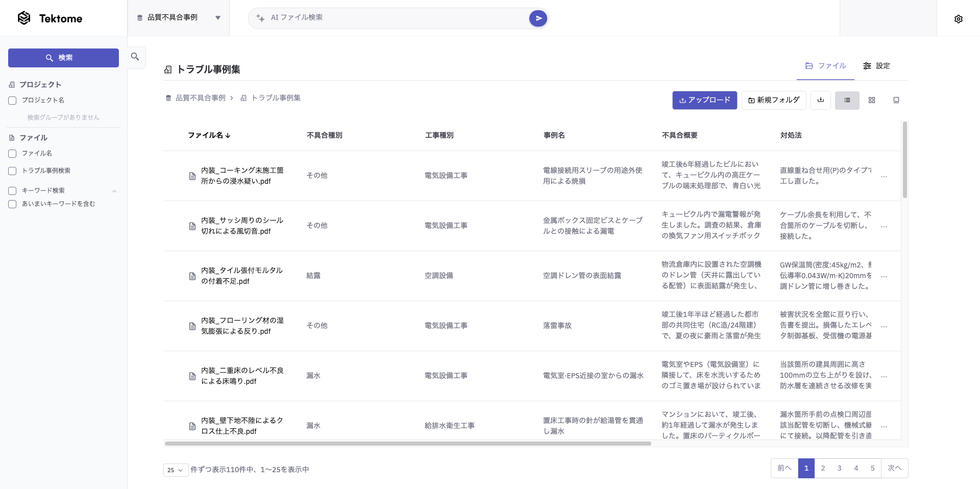Click the download icon next to the list view
The height and width of the screenshot is (489, 980).
tap(820, 100)
